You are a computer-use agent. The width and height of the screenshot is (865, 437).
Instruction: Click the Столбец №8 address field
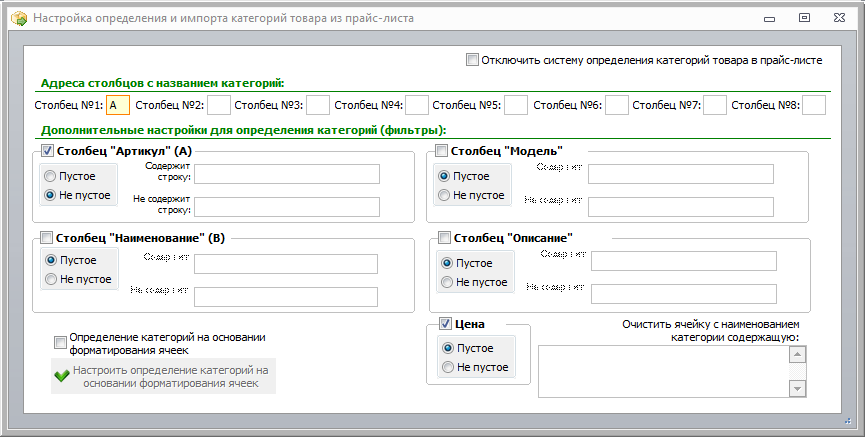814,105
